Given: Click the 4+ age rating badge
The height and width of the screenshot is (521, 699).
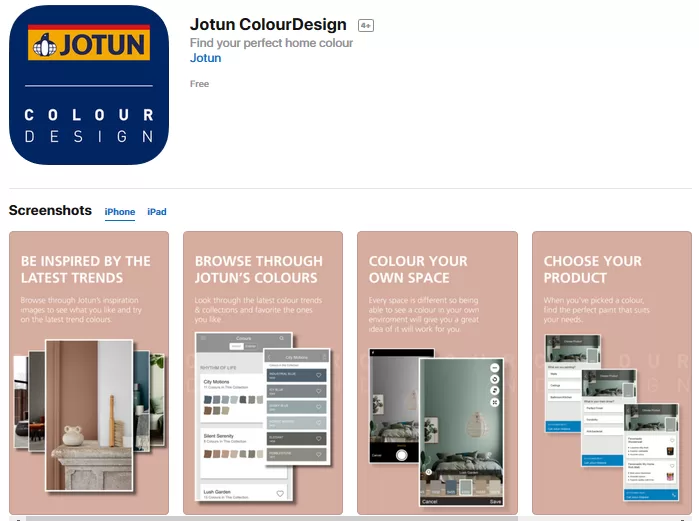Looking at the screenshot, I should pos(365,26).
